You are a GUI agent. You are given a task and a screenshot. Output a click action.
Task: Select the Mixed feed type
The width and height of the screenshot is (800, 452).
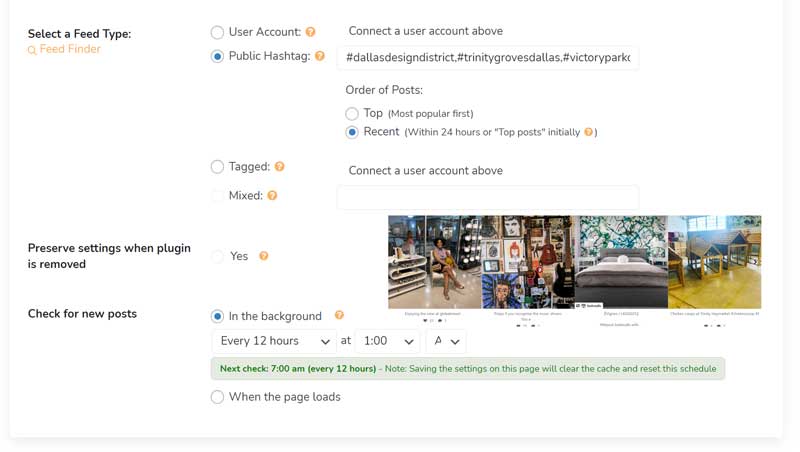click(x=217, y=195)
